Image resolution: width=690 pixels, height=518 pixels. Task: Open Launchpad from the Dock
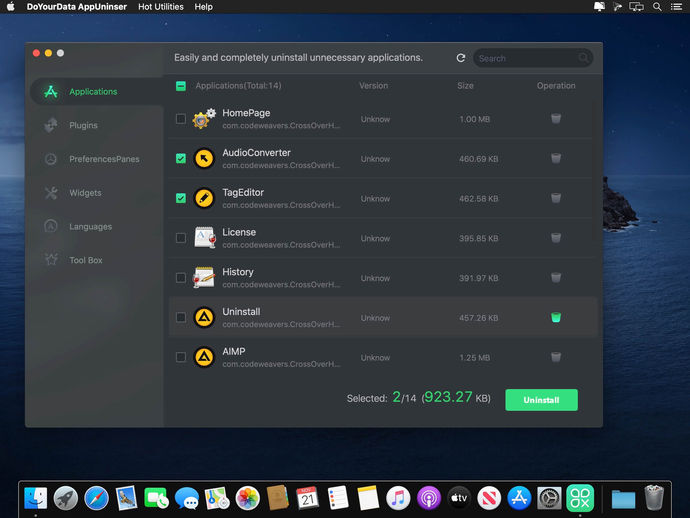click(x=66, y=498)
